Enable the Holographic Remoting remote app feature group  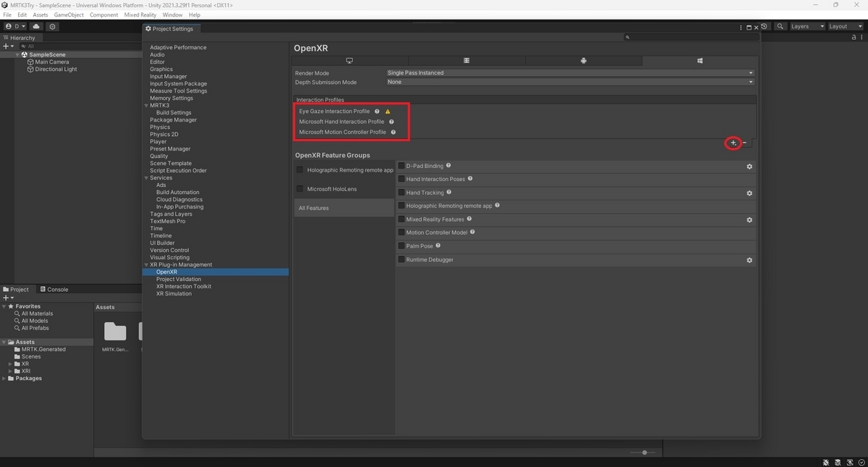click(x=300, y=170)
